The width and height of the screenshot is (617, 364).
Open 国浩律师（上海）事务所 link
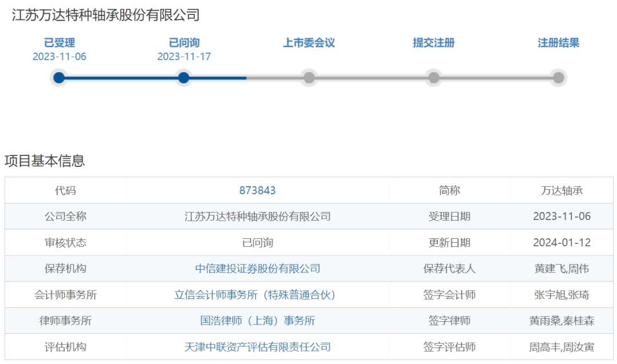(257, 321)
